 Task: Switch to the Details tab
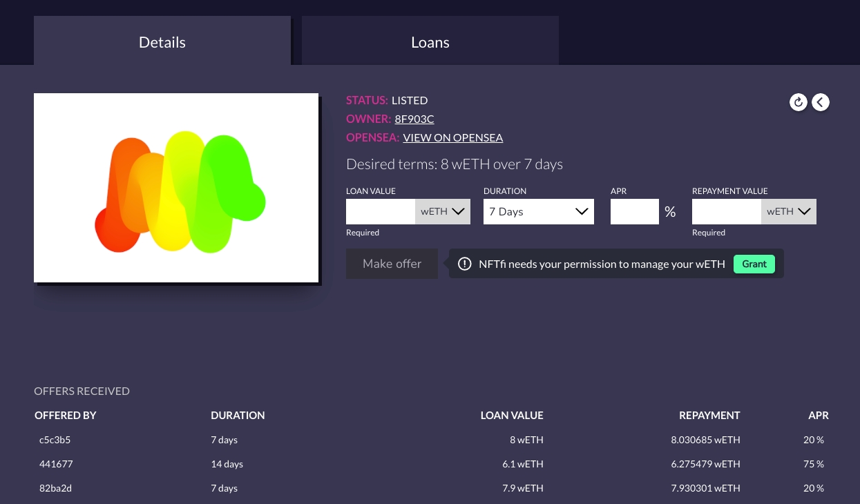pos(162,42)
